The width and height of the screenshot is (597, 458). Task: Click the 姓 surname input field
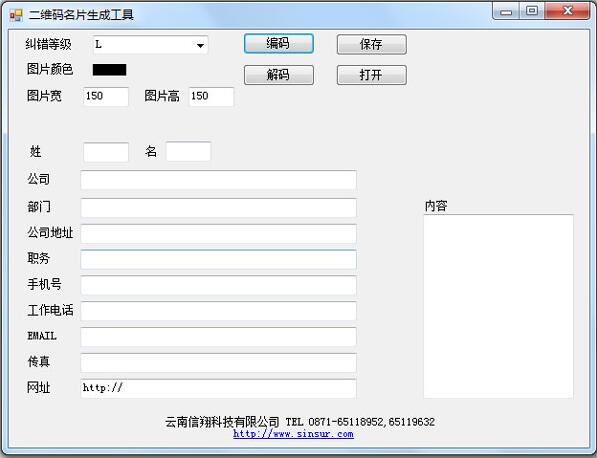(106, 152)
